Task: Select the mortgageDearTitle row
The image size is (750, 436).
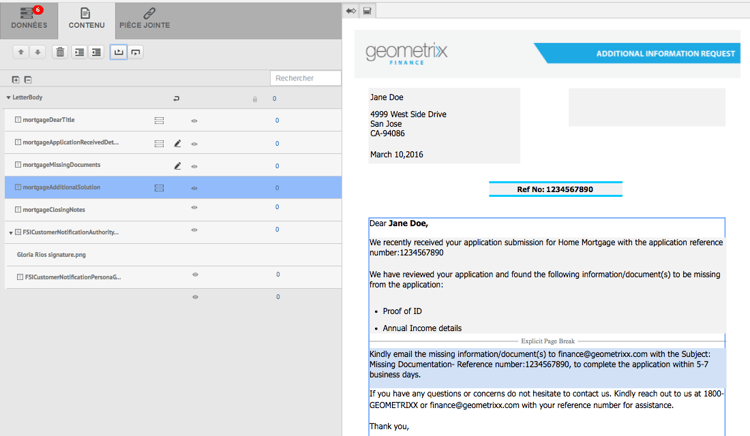Action: pos(173,120)
